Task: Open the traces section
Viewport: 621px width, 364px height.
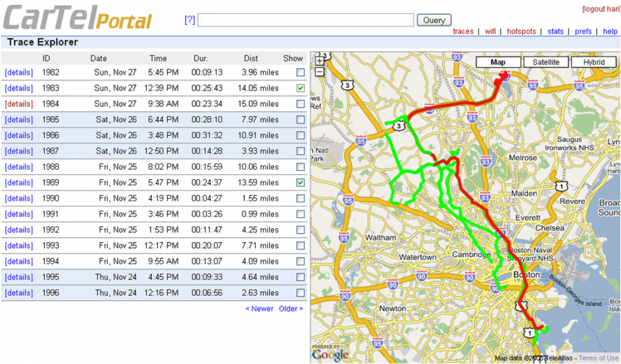Action: [x=463, y=31]
